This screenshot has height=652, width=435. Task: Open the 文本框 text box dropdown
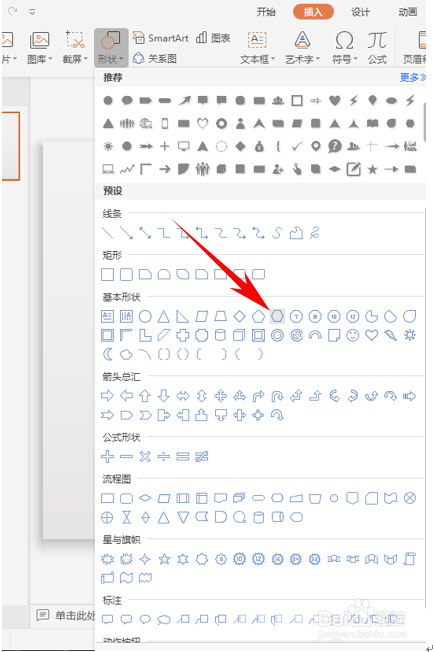point(257,48)
